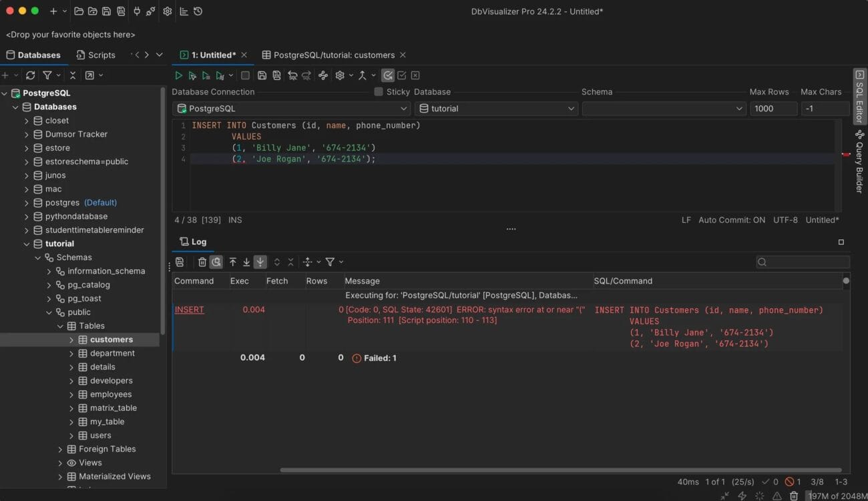This screenshot has width=868, height=501.
Task: Switch to the Scripts tab
Action: 96,55
